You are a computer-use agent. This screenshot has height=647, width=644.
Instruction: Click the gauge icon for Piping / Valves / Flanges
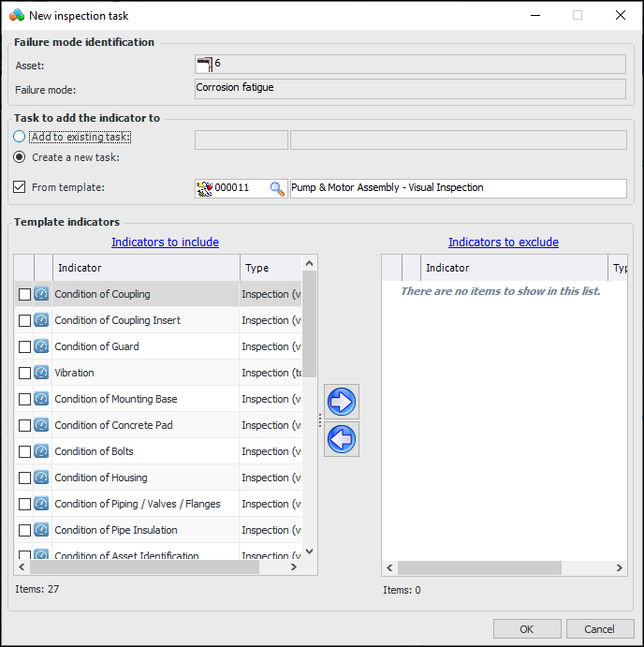click(41, 504)
